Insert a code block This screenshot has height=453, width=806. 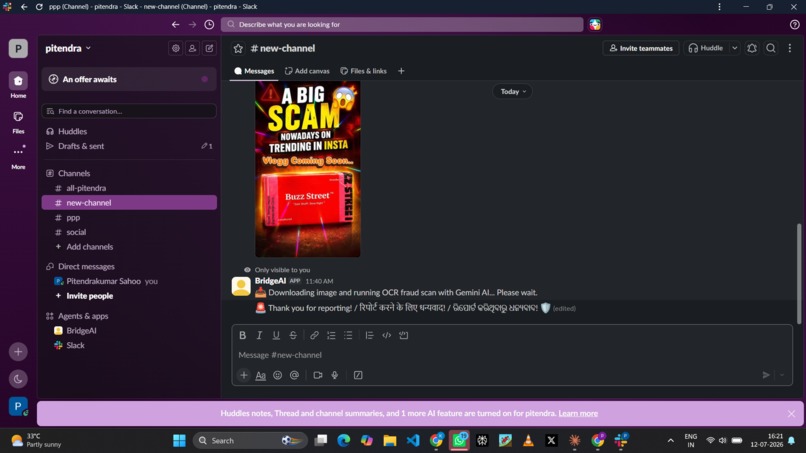(404, 335)
